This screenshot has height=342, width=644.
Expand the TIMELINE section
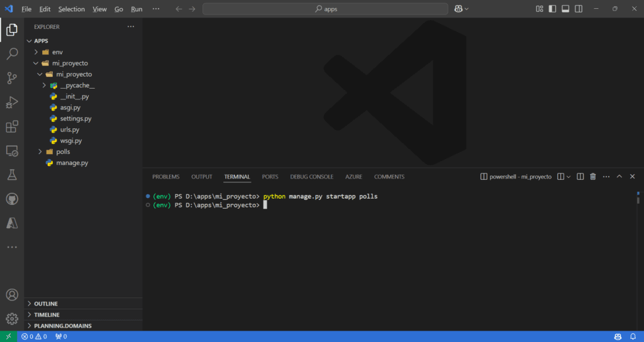(84, 315)
